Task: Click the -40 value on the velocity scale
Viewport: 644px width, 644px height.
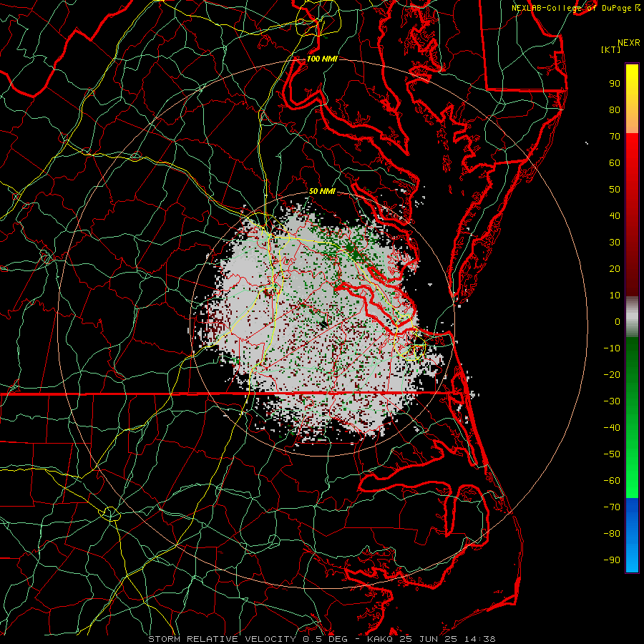Action: click(612, 428)
